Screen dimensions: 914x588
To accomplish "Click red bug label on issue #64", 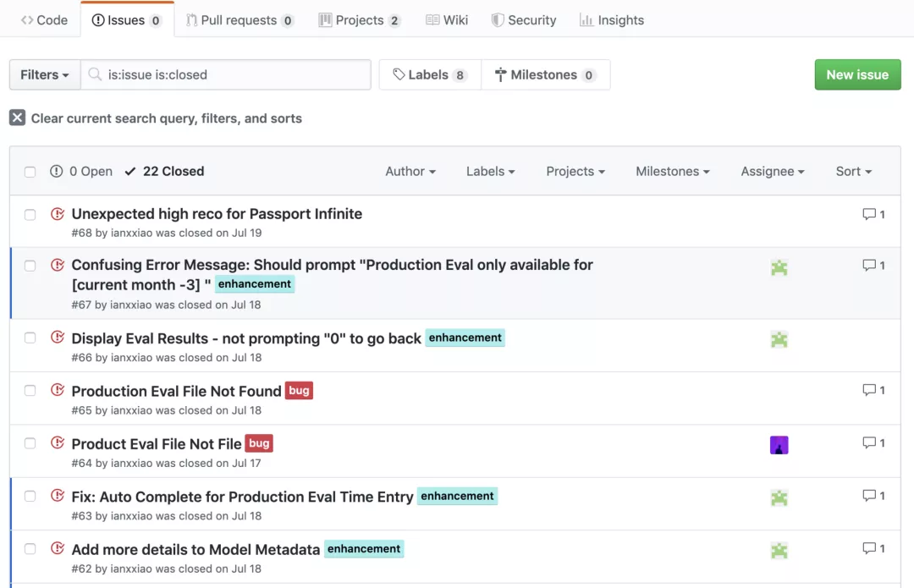I will (x=259, y=443).
